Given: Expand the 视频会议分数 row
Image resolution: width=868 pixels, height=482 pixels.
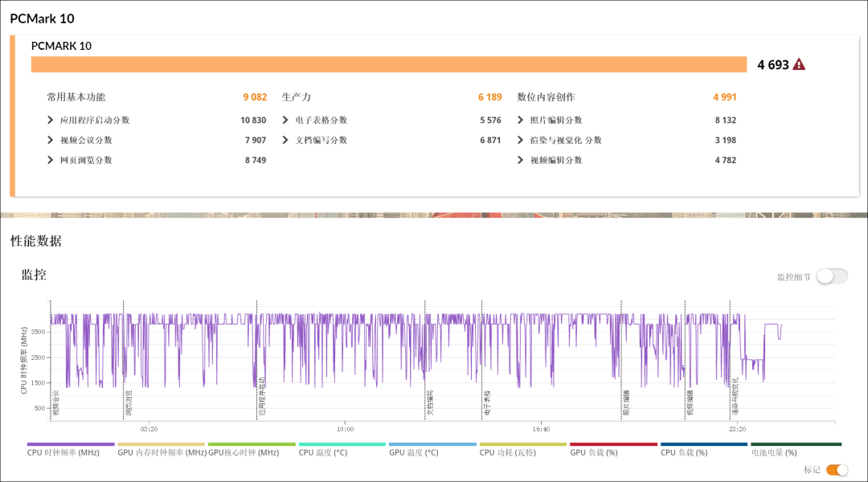Looking at the screenshot, I should [x=51, y=140].
